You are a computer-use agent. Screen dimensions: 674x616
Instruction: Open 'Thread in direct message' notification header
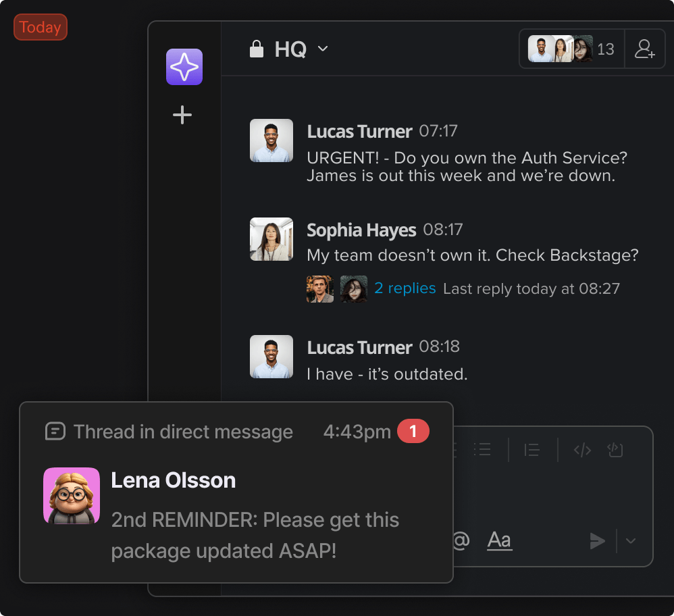pyautogui.click(x=183, y=432)
